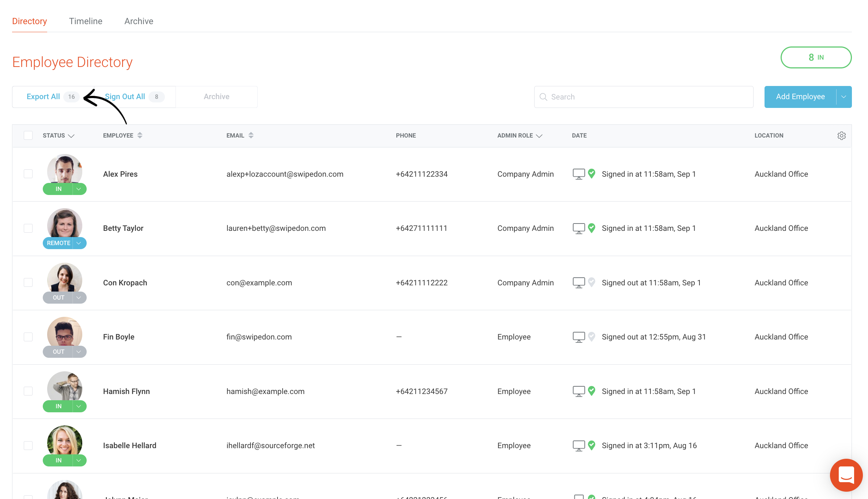Focus the employee Search field
The image size is (868, 499).
[x=644, y=97]
